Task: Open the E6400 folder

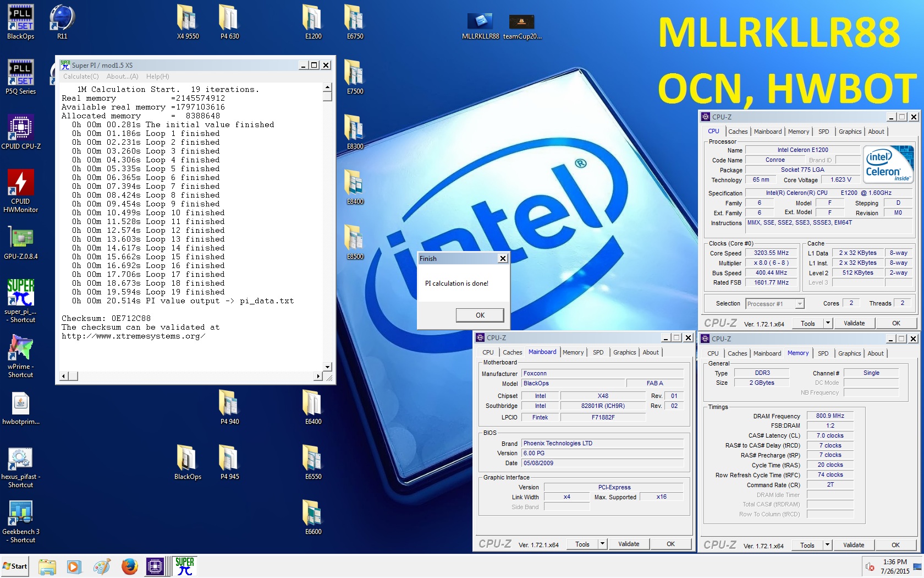Action: (313, 407)
